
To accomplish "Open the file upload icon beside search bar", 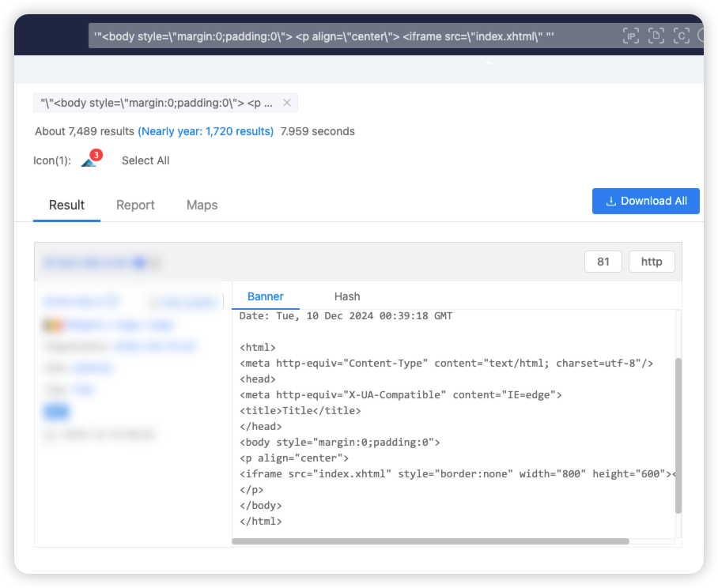I will click(656, 36).
